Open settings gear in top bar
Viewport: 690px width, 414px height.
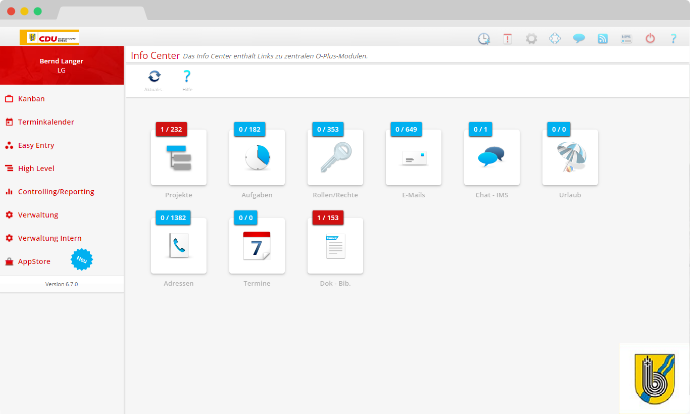(532, 39)
